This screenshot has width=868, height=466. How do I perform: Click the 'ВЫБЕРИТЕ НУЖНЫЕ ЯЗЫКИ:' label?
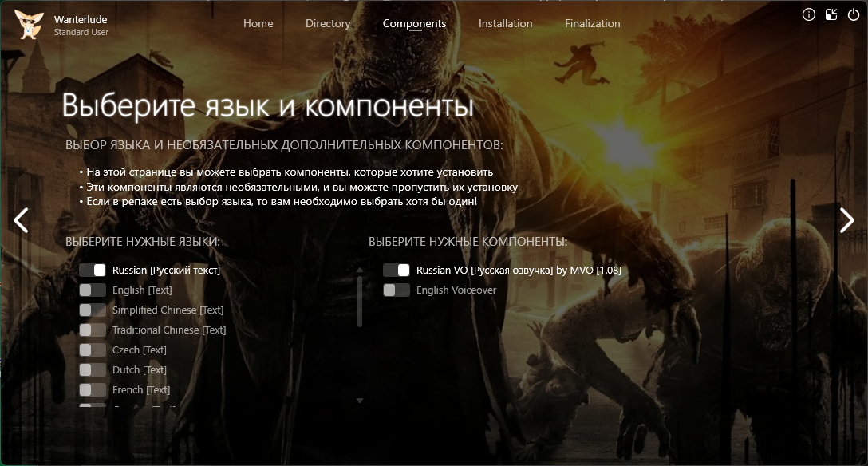143,242
